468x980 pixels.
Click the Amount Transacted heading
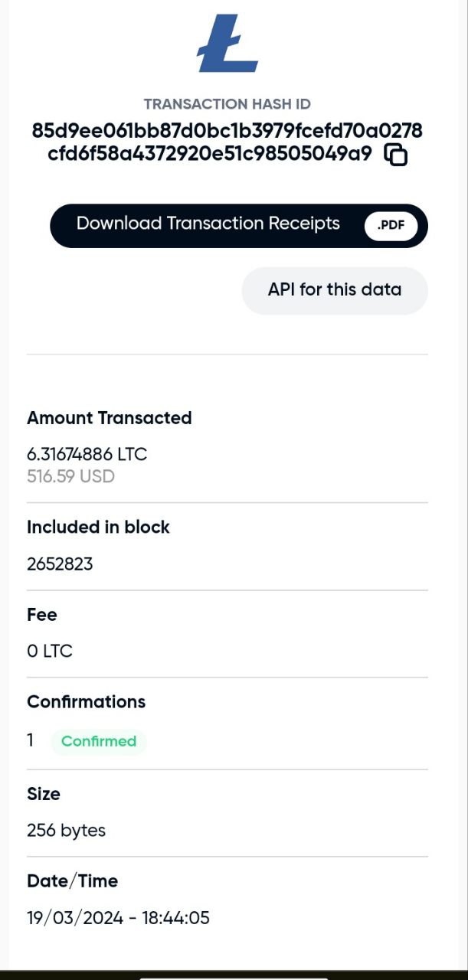click(x=109, y=418)
